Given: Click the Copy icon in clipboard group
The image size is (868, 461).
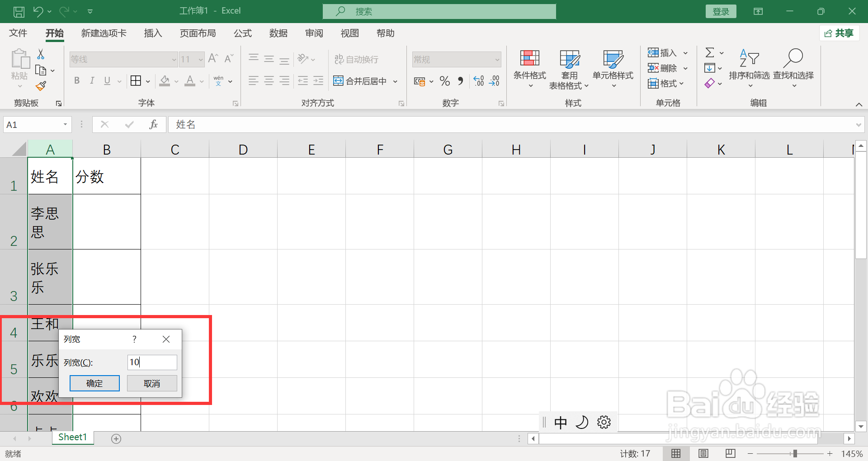Looking at the screenshot, I should pos(41,70).
